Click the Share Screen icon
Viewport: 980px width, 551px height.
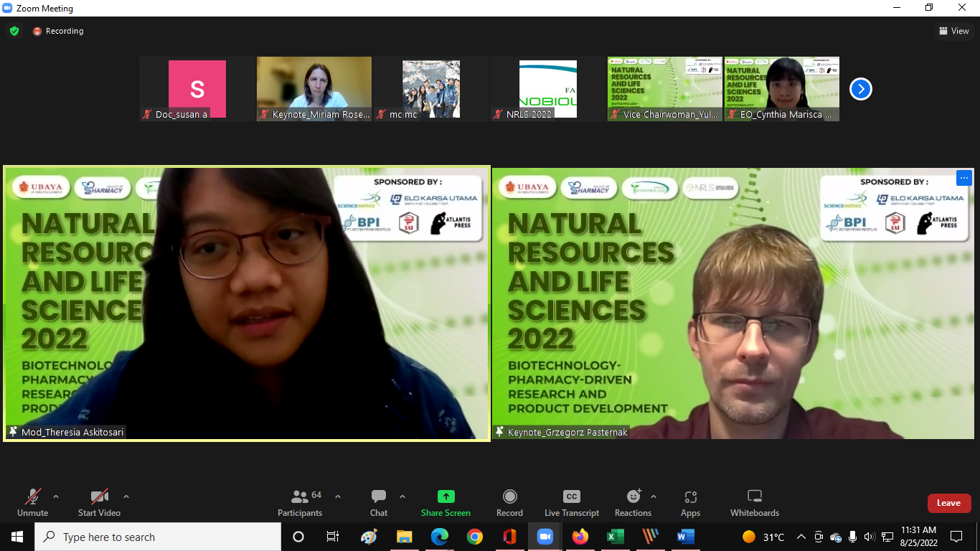coord(446,496)
